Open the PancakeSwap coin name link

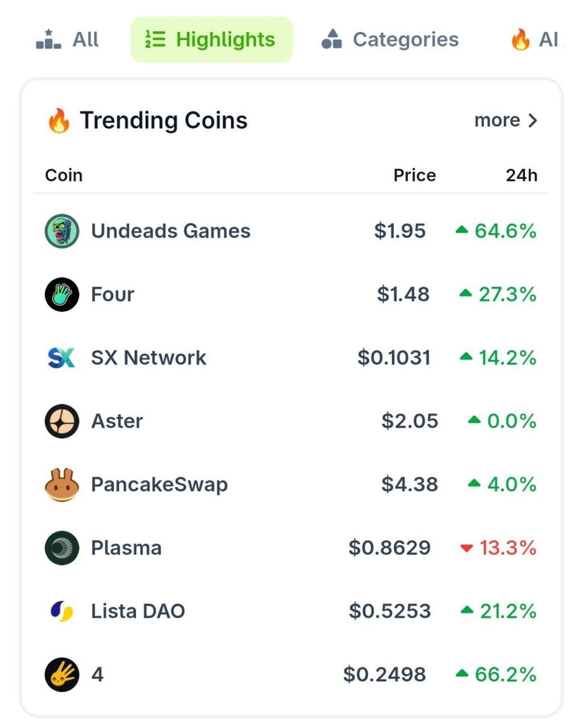159,485
